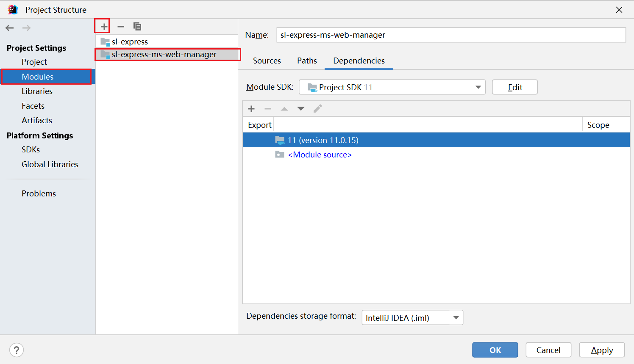The height and width of the screenshot is (364, 634).
Task: Click the Apply button
Action: coord(602,350)
